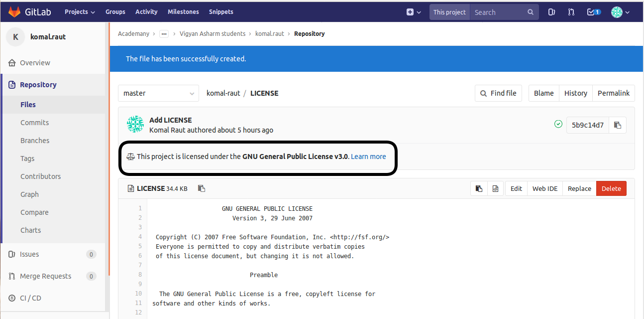Click the GNU General Public License v3.0 text
This screenshot has width=644, height=319.
coord(296,157)
